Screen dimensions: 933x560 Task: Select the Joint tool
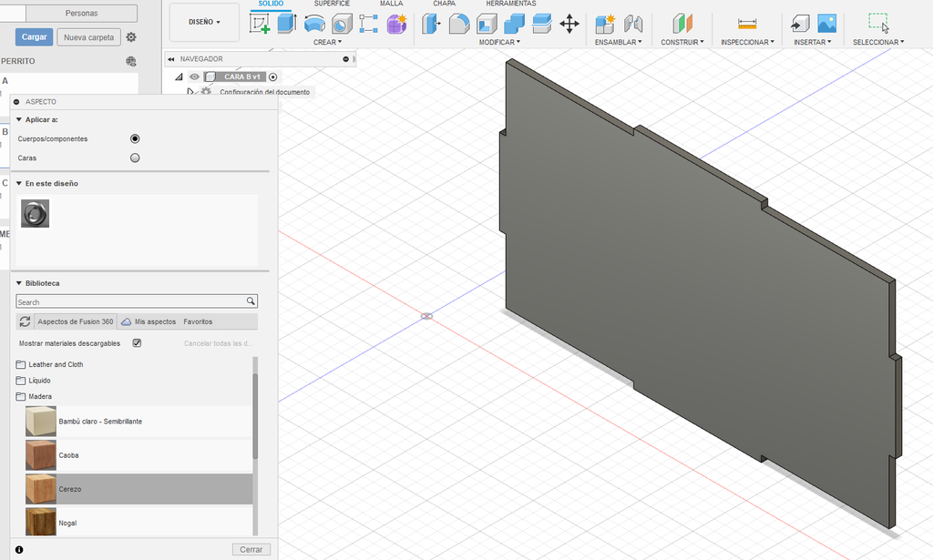[633, 24]
